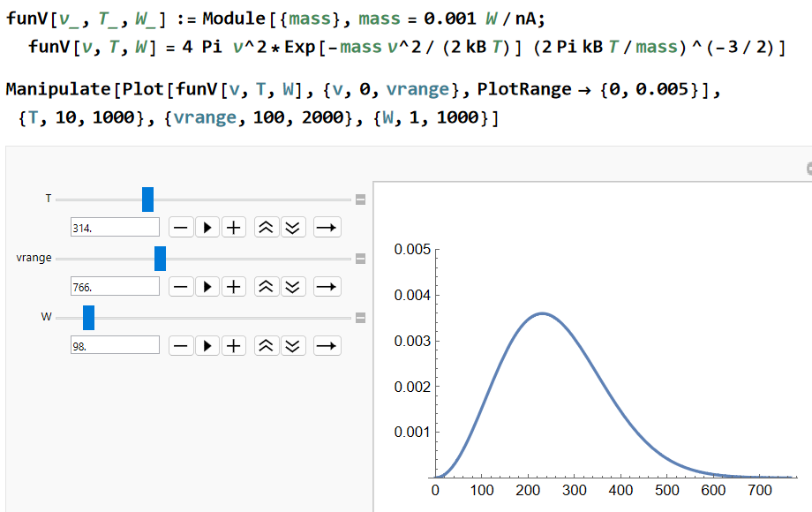Viewport: 812px width, 512px height.
Task: Speed up vrange animation with double-up arrows
Action: pyautogui.click(x=267, y=287)
